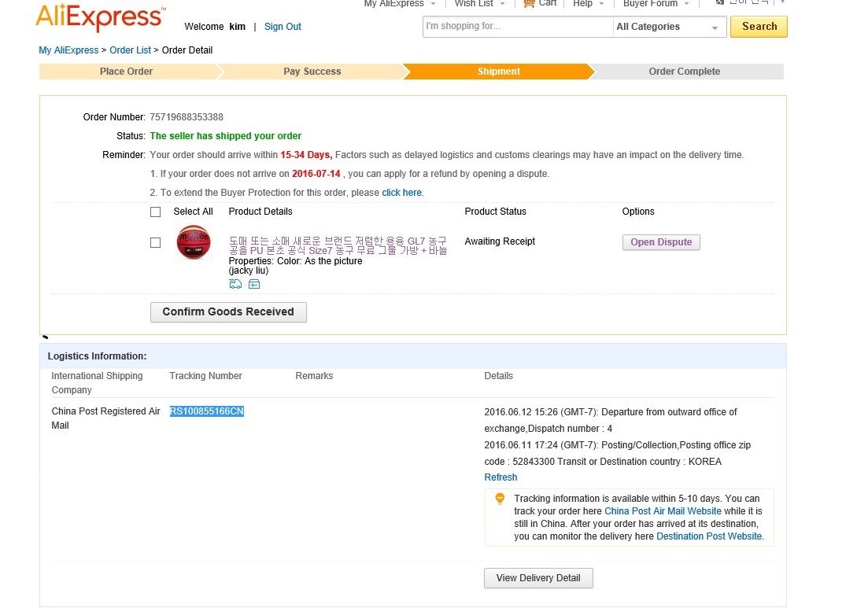Open the All Categories dropdown
Screen dimensions: 868x608
(x=669, y=27)
